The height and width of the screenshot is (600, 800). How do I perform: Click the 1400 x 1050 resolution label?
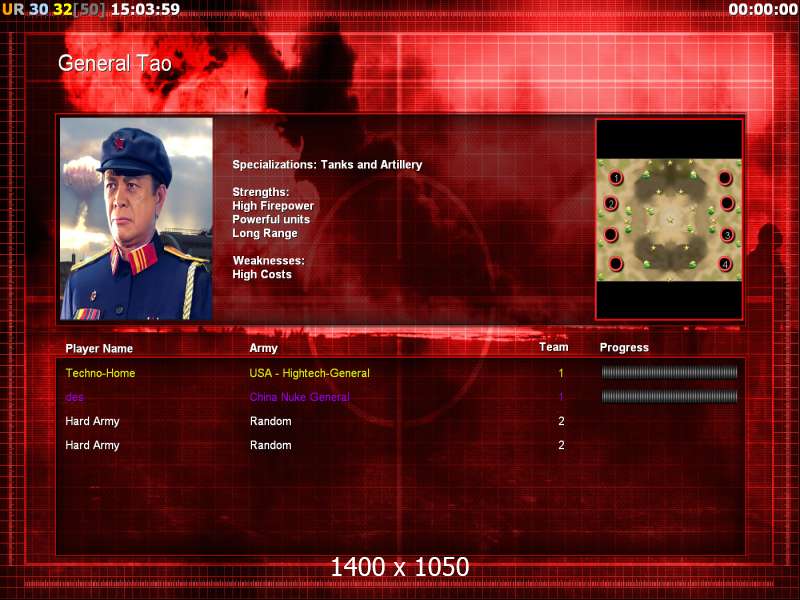pos(399,567)
